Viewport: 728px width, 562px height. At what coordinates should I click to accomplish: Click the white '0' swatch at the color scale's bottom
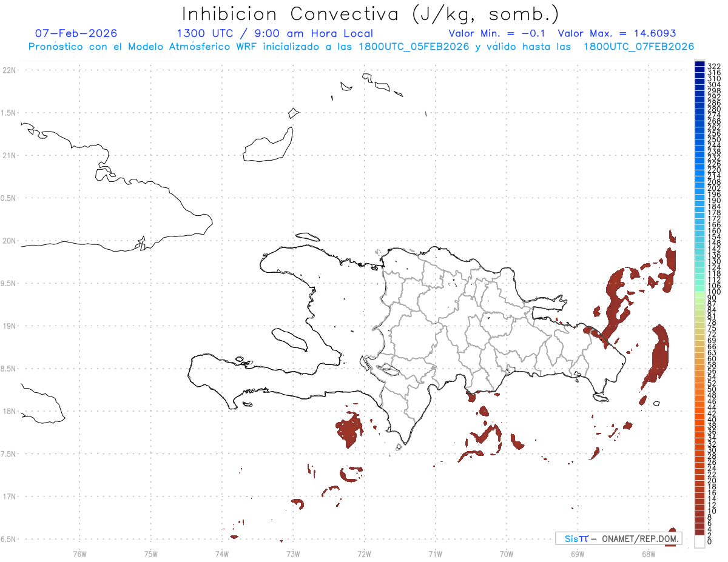click(x=699, y=541)
